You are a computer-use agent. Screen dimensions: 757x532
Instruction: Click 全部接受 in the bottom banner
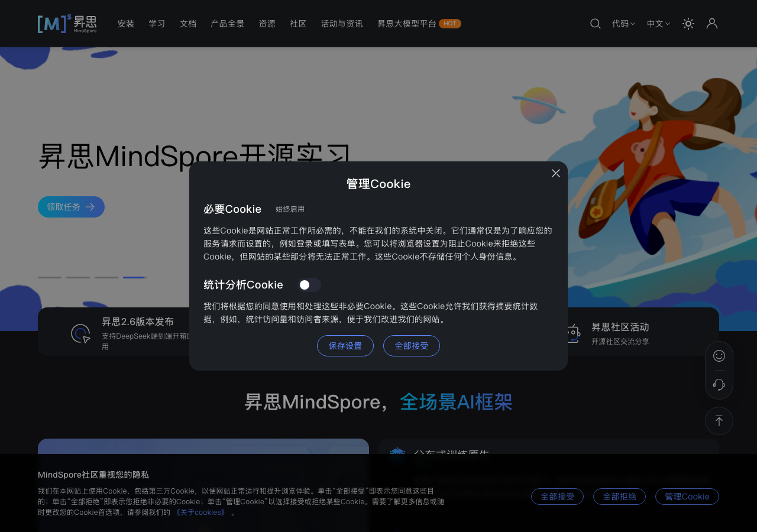[x=557, y=497]
